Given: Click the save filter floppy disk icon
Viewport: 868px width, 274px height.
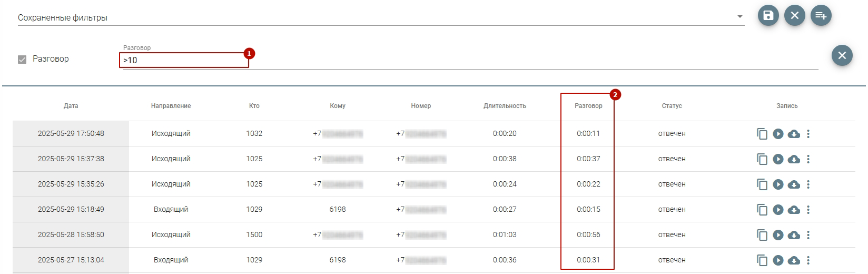Looking at the screenshot, I should coord(768,16).
